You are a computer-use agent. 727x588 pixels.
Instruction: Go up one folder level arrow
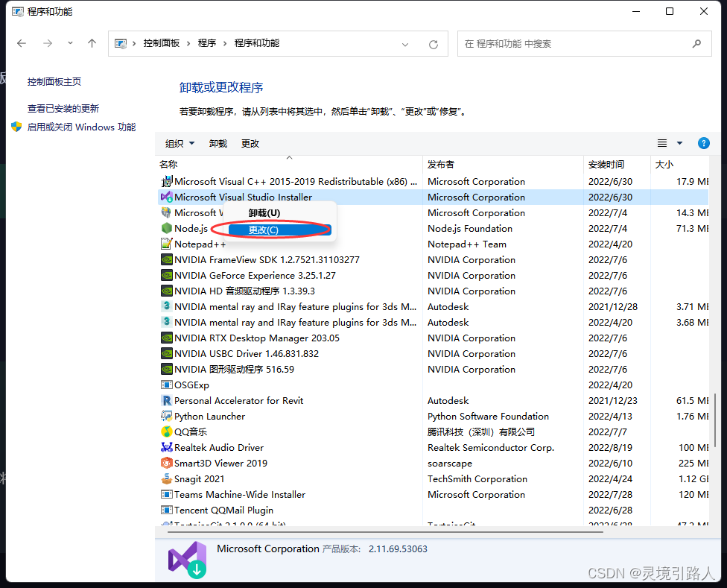(x=92, y=43)
